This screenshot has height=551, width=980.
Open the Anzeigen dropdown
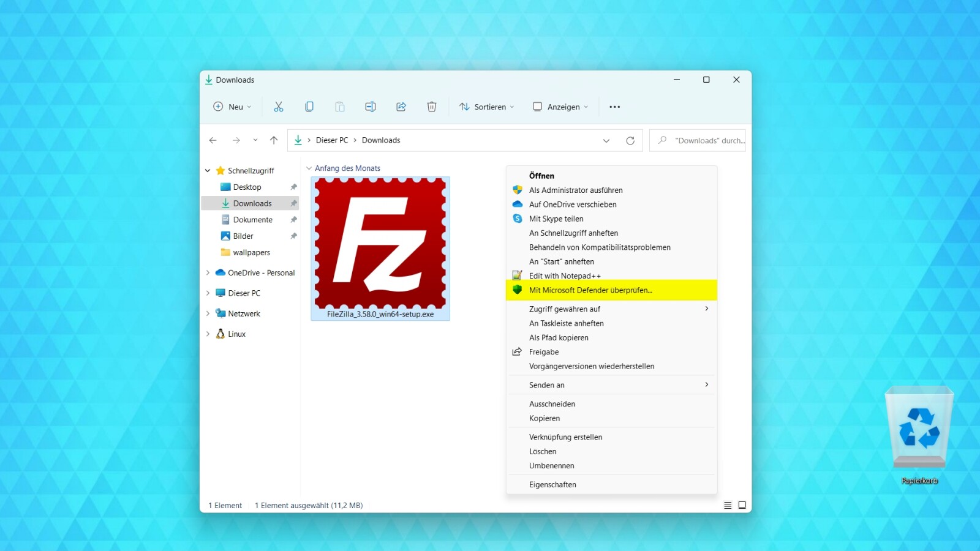tap(560, 107)
